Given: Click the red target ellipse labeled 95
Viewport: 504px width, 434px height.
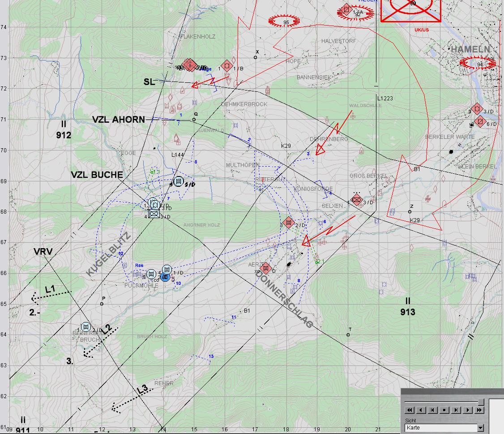Looking at the screenshot, I should click(x=286, y=21).
